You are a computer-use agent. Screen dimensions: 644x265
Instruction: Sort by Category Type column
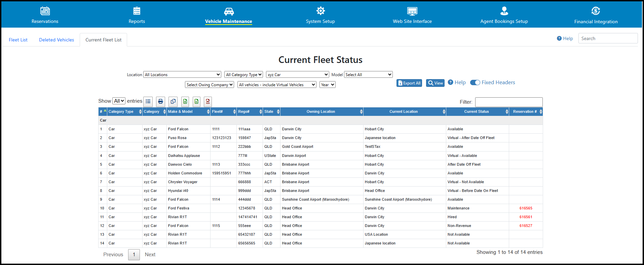125,111
